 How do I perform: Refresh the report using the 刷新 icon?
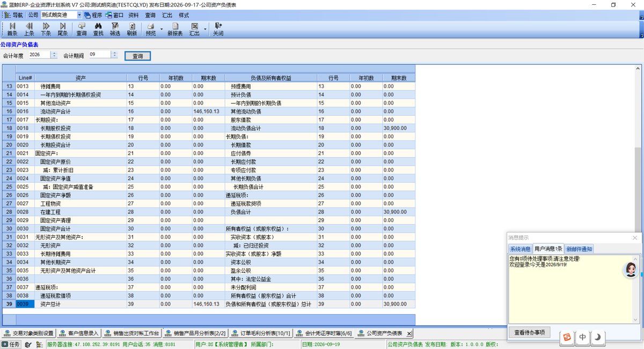point(131,29)
